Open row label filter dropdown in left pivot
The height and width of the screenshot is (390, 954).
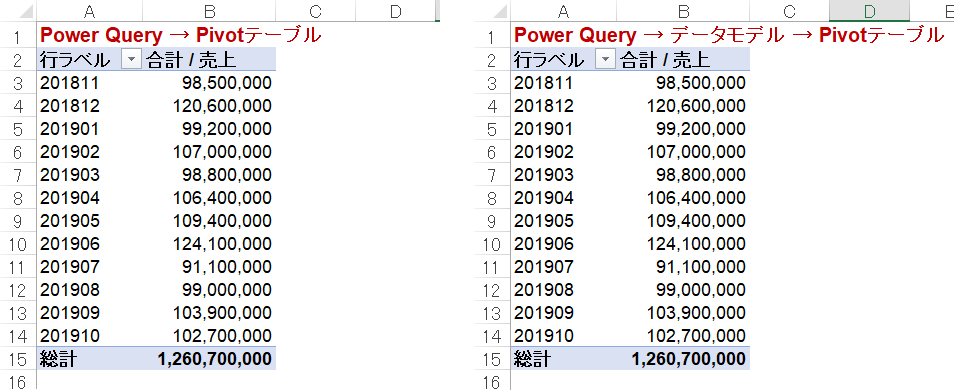click(x=131, y=60)
